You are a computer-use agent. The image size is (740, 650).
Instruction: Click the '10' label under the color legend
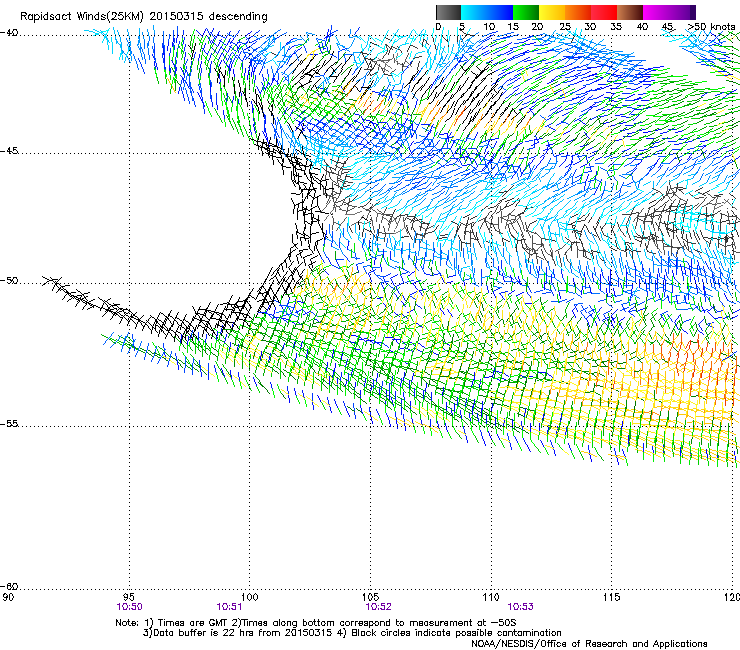(x=489, y=27)
